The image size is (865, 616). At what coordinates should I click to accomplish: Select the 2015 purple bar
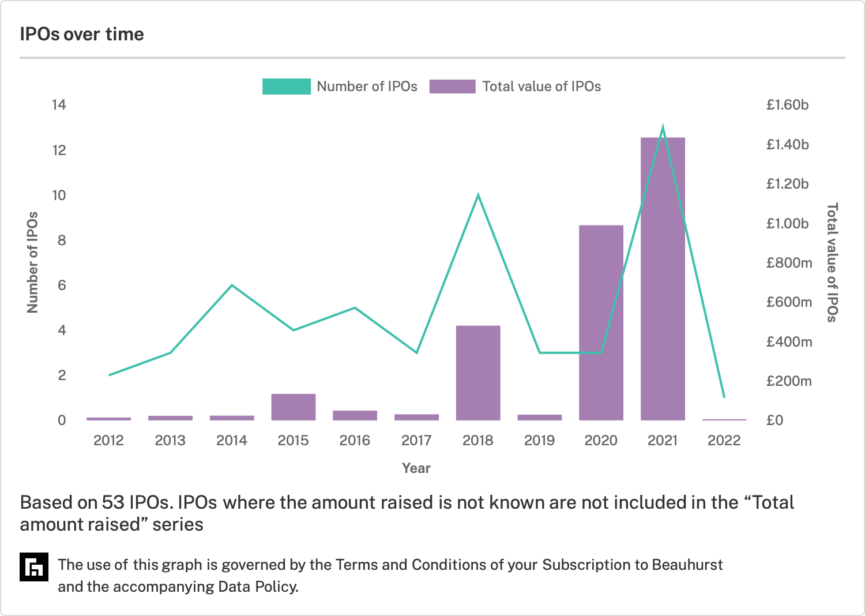[x=294, y=407]
